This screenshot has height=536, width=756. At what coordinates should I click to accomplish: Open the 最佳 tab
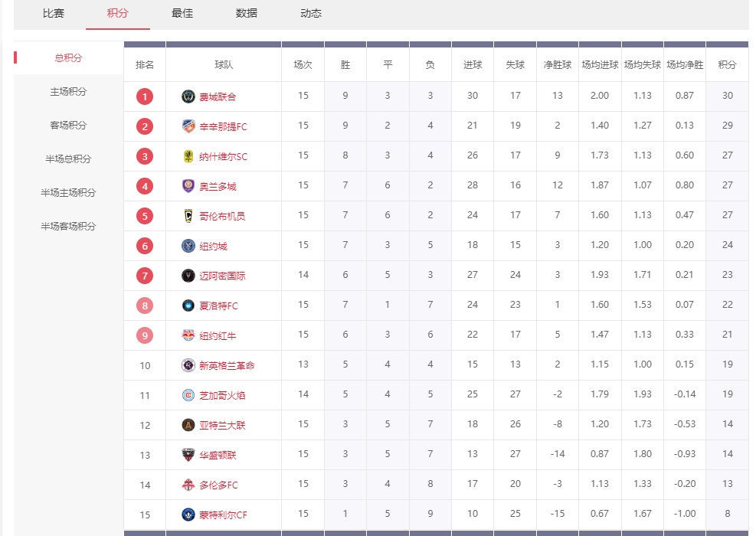click(x=182, y=13)
